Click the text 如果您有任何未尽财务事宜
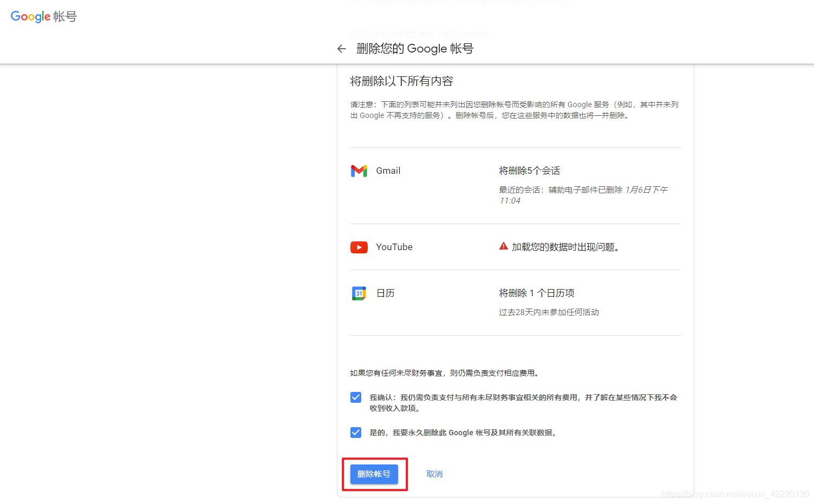Image resolution: width=814 pixels, height=504 pixels. (444, 373)
